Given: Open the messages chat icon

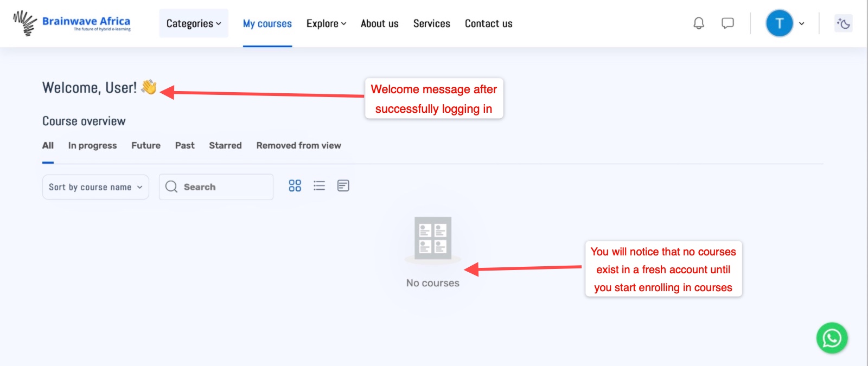Looking at the screenshot, I should 727,23.
